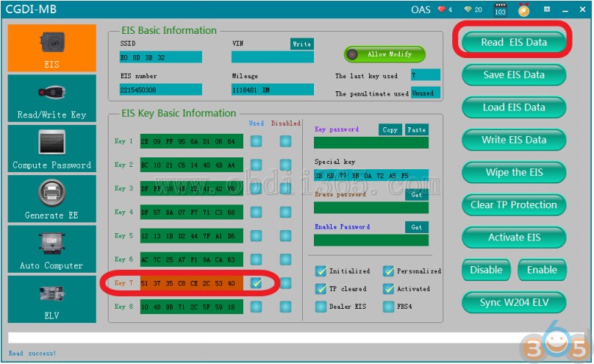Open the Generate EE module
This screenshot has height=364, width=594.
[52, 199]
